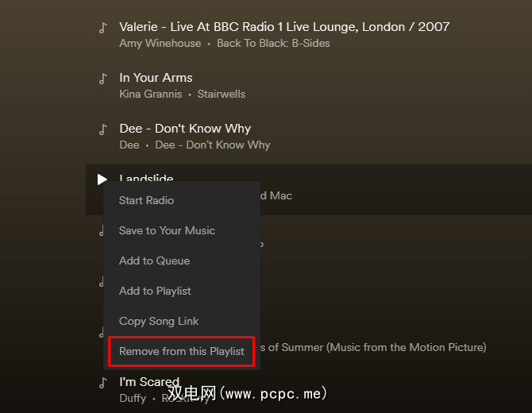The image size is (532, 413).
Task: Open the Amy Winehouse artist link
Action: [160, 44]
